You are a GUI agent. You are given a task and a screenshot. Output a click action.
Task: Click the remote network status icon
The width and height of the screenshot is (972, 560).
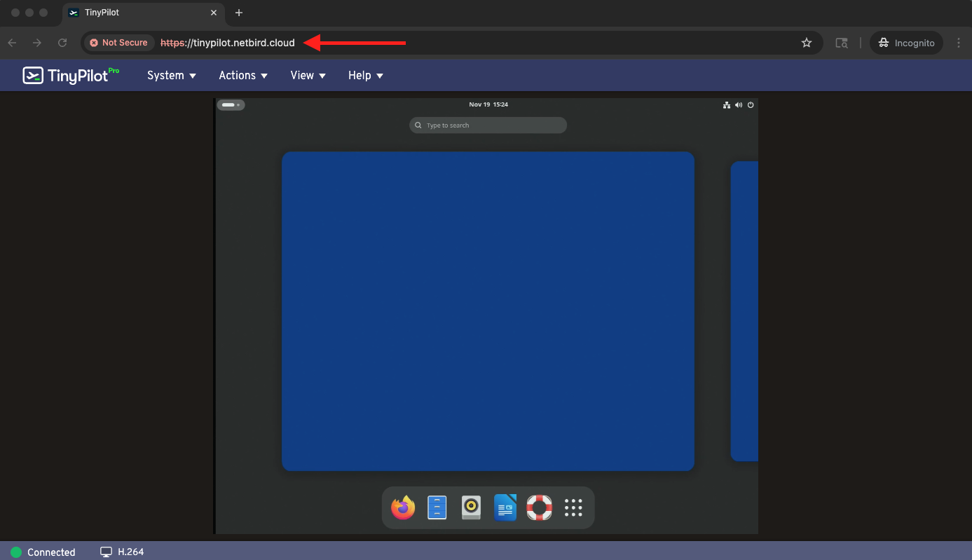point(727,105)
